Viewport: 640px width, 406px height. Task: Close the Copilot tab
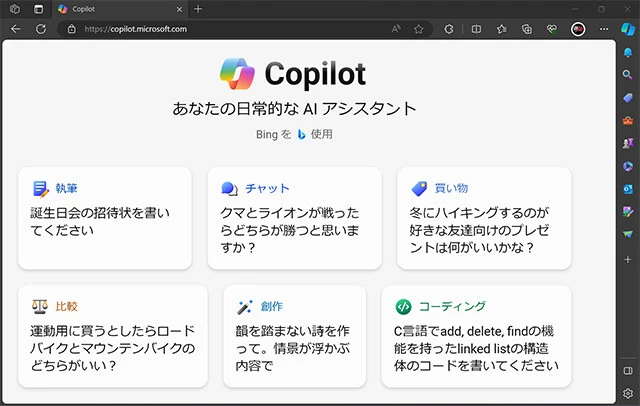(x=179, y=9)
